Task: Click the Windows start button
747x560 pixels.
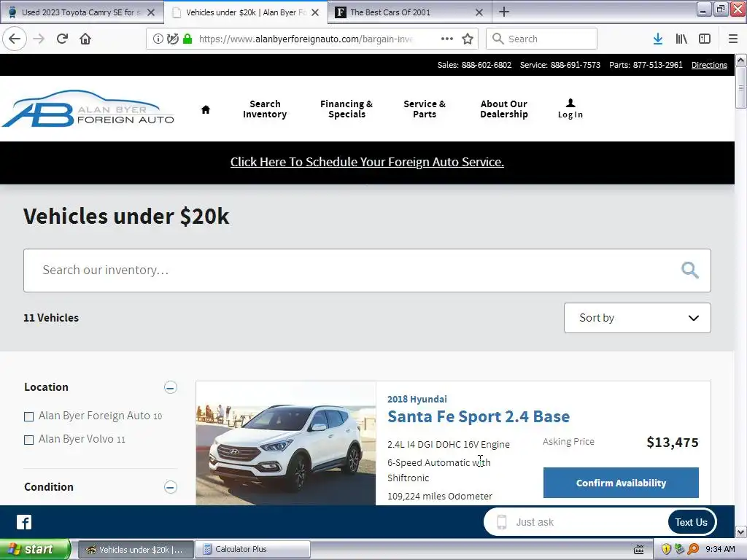Action: point(34,549)
